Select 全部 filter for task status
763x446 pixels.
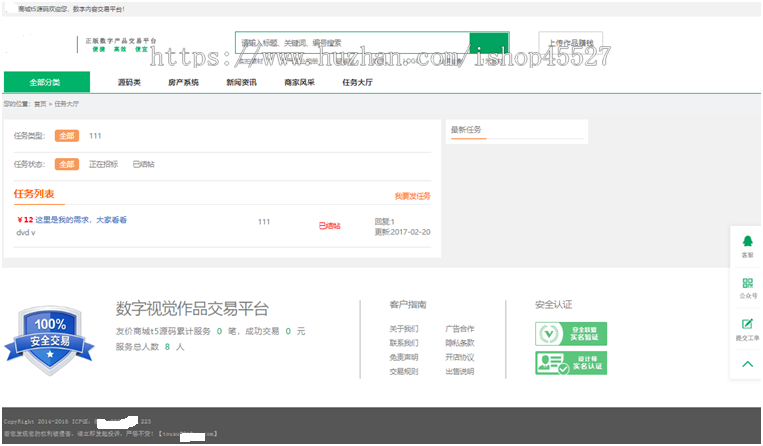click(67, 164)
